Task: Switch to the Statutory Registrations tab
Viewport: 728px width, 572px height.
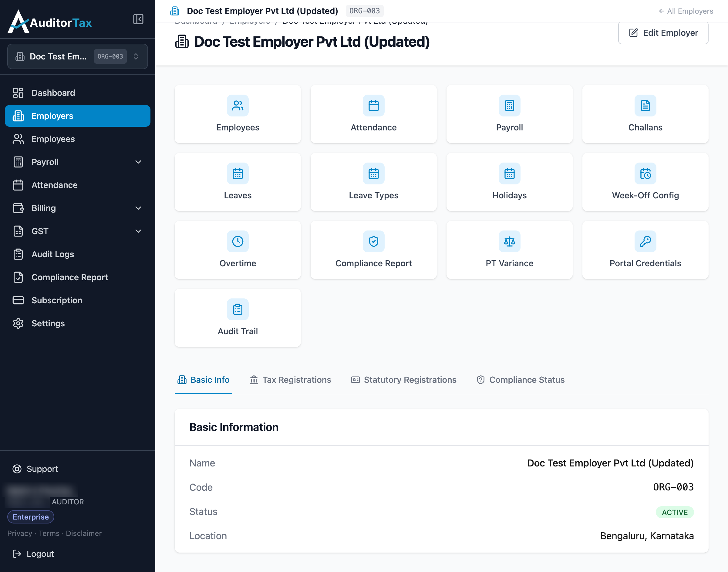Action: tap(403, 380)
